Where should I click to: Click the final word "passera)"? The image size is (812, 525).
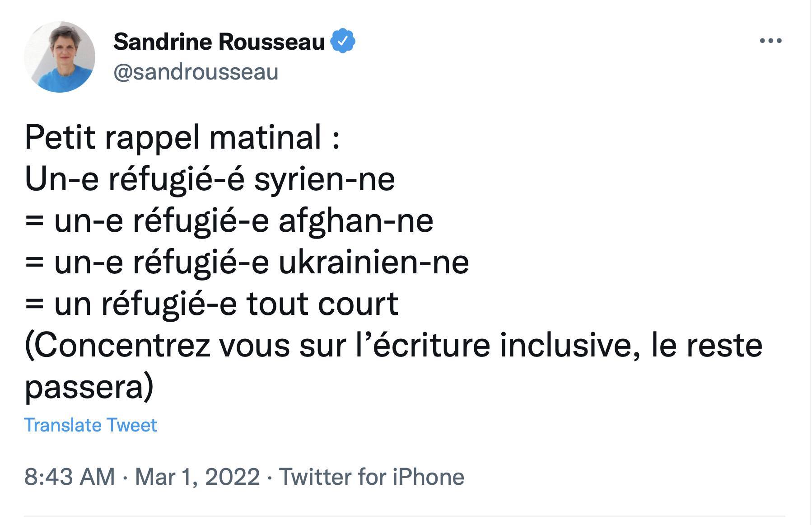click(89, 387)
